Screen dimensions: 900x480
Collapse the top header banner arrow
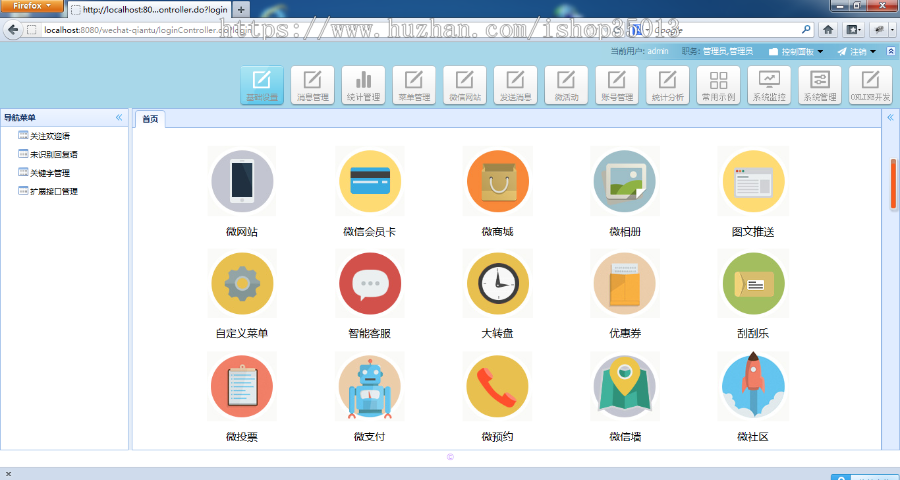[891, 51]
